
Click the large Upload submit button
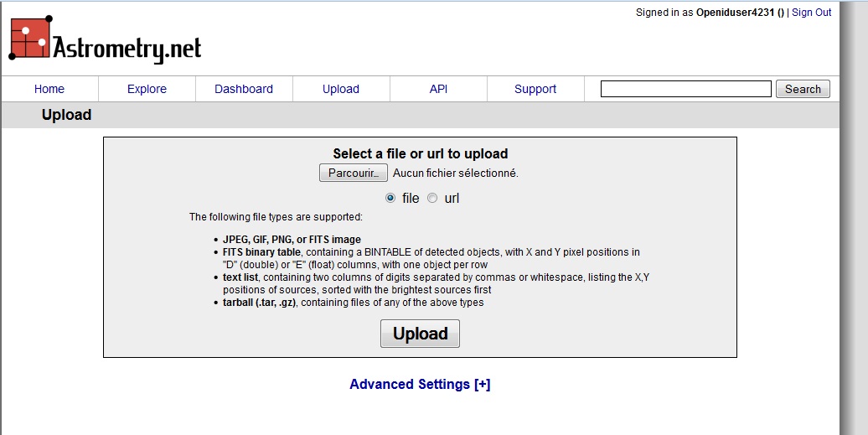[x=420, y=334]
